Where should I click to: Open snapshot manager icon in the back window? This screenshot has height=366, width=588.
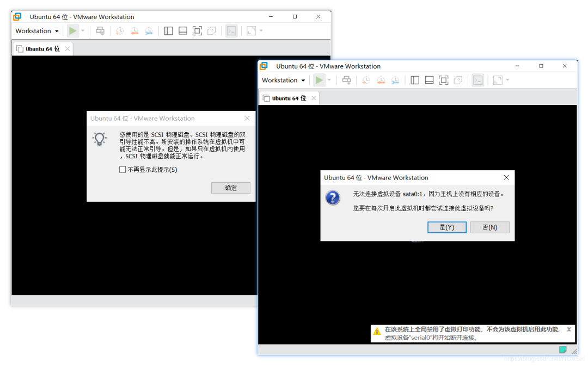pyautogui.click(x=149, y=31)
